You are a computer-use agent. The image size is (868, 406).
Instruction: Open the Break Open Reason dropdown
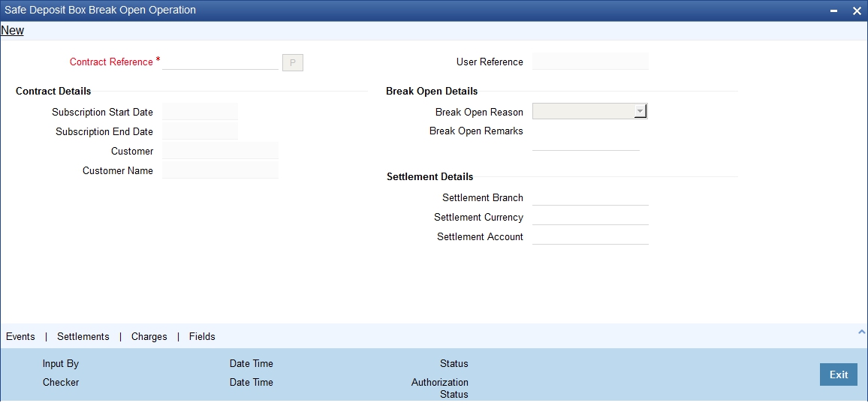590,111
